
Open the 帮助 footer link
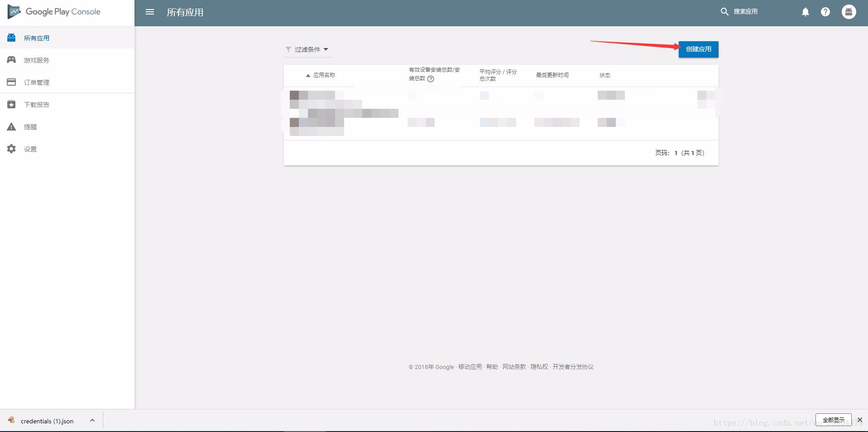[492, 367]
